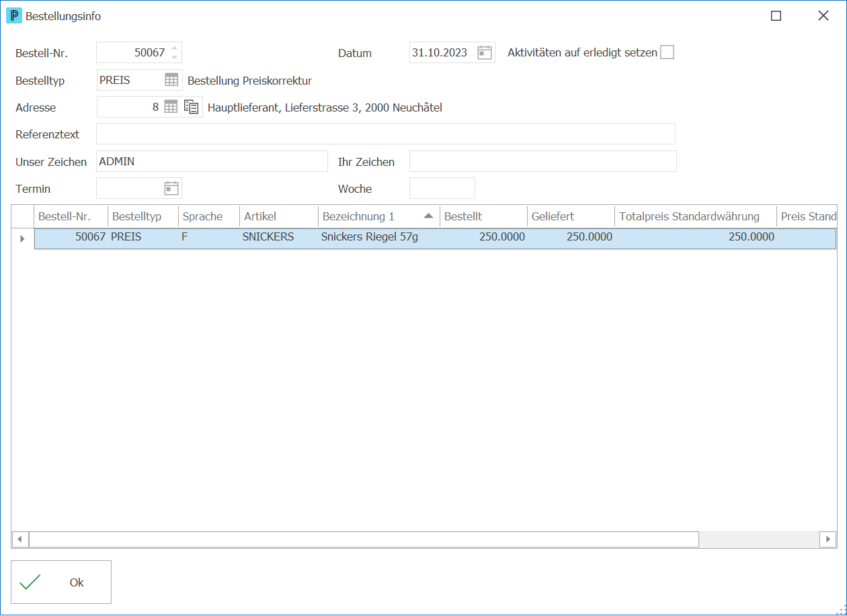Click the app logo in title bar
This screenshot has width=847, height=616.
14,15
